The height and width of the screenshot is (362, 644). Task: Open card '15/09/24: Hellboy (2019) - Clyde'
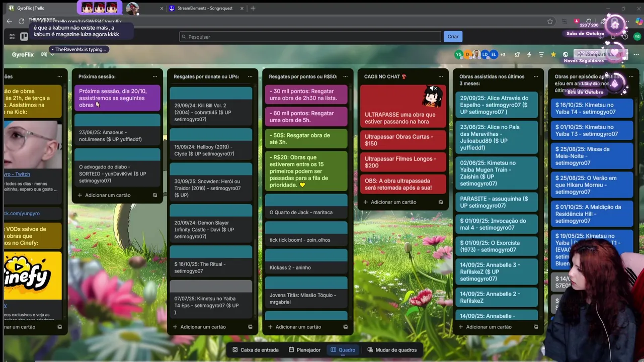(x=211, y=144)
